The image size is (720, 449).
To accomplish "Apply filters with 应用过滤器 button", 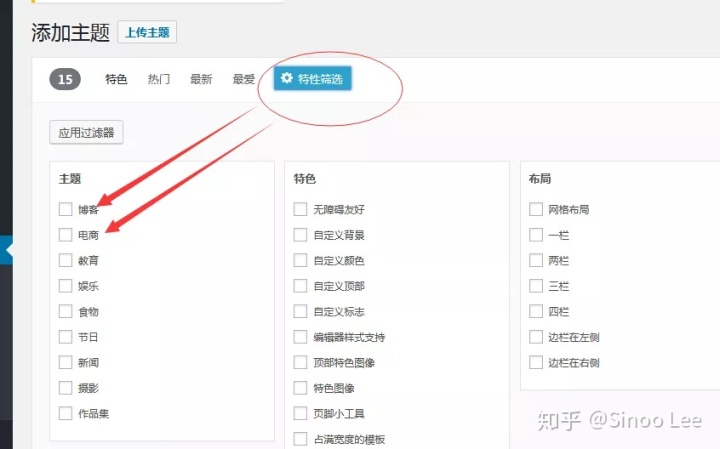I will click(86, 133).
